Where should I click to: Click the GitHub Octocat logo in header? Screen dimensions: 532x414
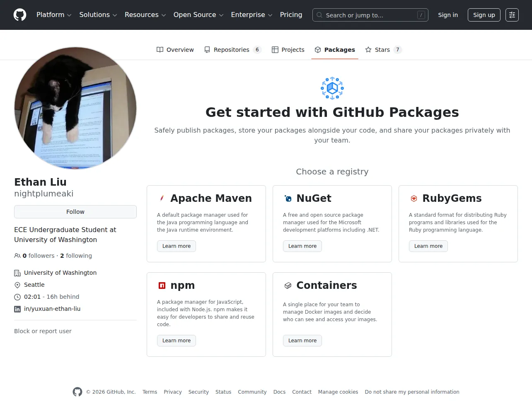20,15
